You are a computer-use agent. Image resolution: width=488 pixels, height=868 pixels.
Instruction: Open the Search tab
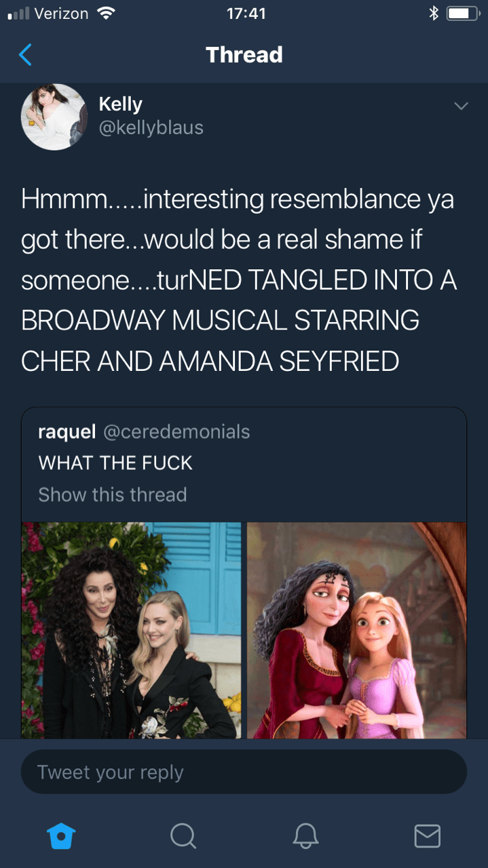[183, 836]
